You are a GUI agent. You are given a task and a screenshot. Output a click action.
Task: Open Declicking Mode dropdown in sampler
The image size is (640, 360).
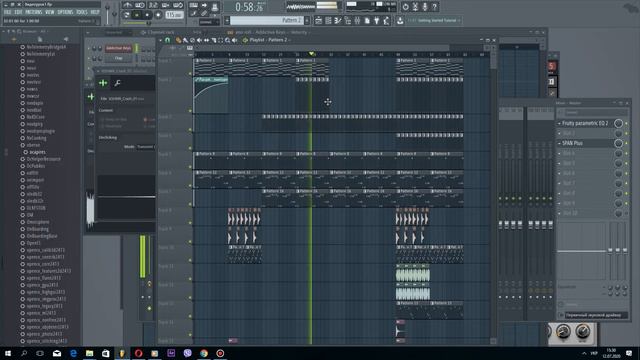click(x=145, y=147)
